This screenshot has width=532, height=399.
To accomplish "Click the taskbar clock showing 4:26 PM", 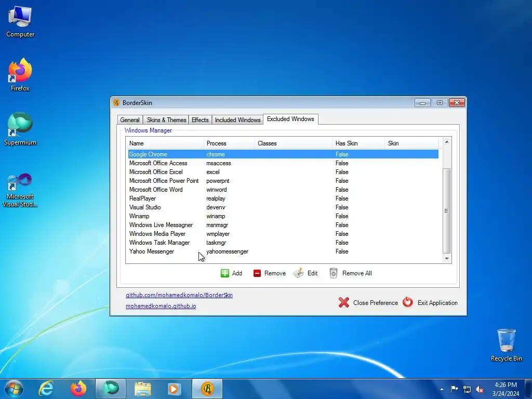I will click(x=506, y=389).
